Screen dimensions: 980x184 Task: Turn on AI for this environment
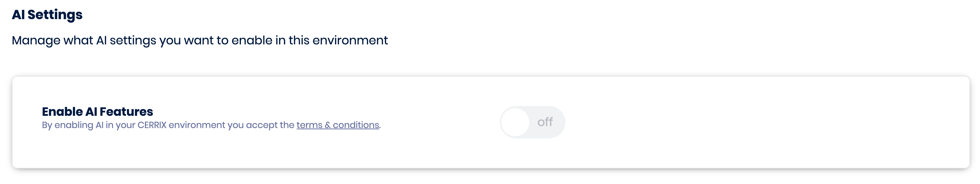tap(532, 122)
